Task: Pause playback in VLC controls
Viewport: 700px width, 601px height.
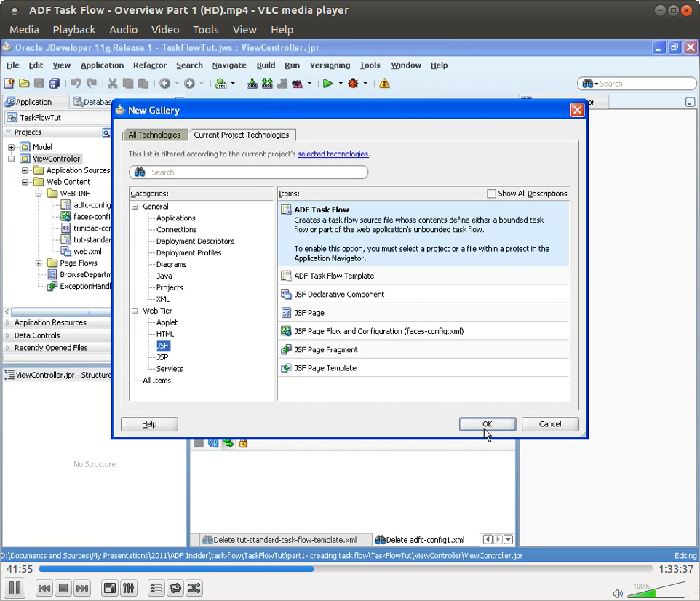Action: click(14, 588)
